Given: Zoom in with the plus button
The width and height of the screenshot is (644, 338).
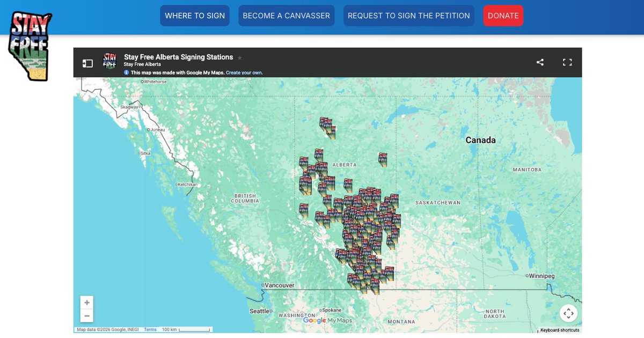Looking at the screenshot, I should pos(87,303).
